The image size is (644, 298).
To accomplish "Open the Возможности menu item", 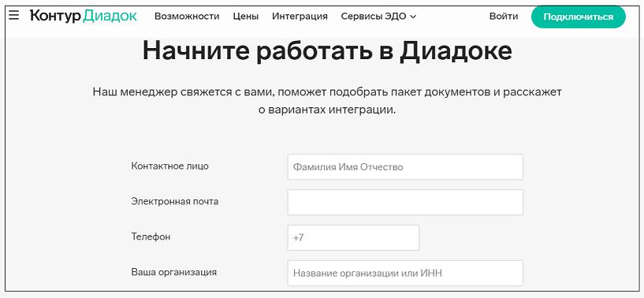I will pos(187,17).
